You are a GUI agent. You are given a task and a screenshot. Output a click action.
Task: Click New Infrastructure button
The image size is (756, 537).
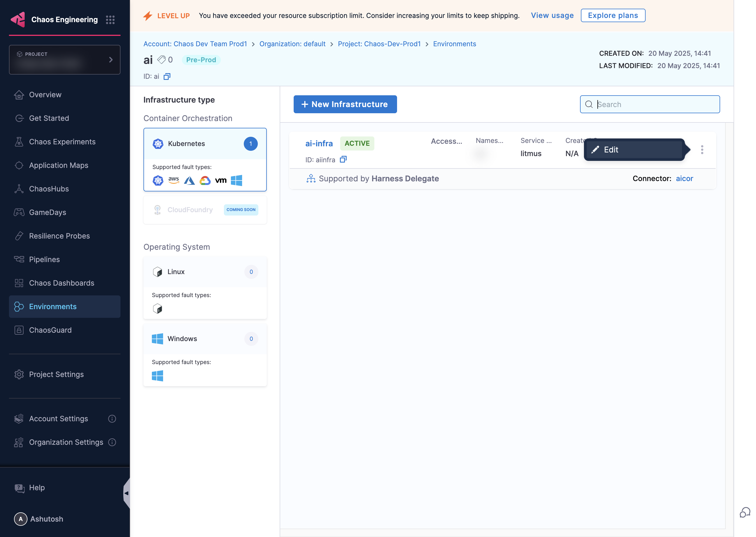click(x=345, y=104)
